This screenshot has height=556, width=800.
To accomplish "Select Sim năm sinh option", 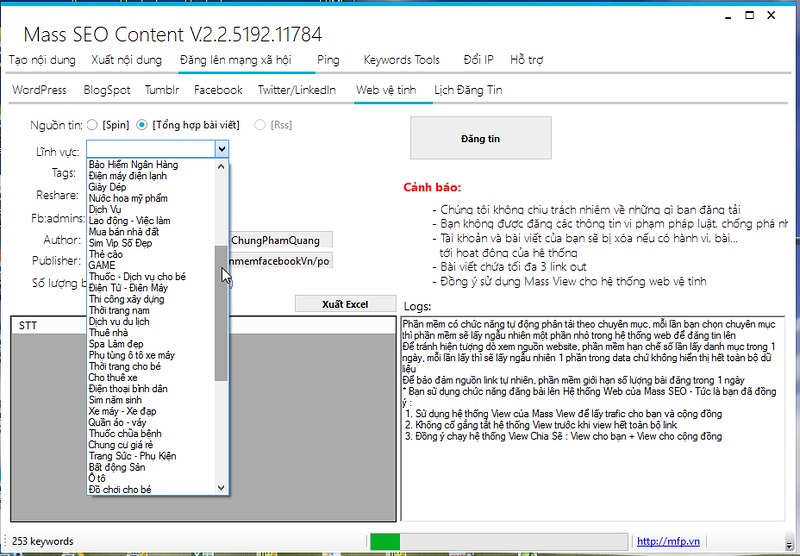I will coord(115,400).
